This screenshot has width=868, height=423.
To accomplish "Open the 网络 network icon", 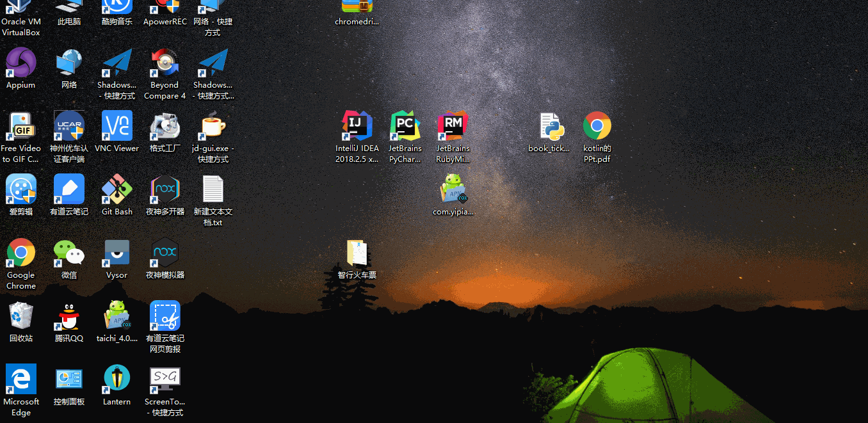I will coord(69,68).
